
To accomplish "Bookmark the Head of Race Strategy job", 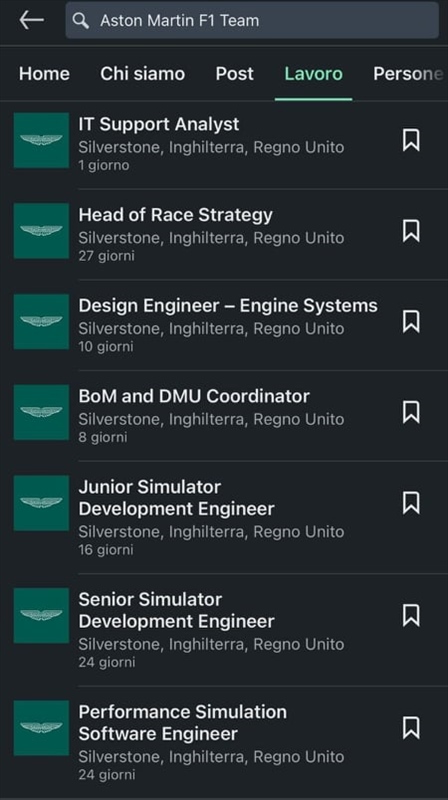I will point(411,231).
